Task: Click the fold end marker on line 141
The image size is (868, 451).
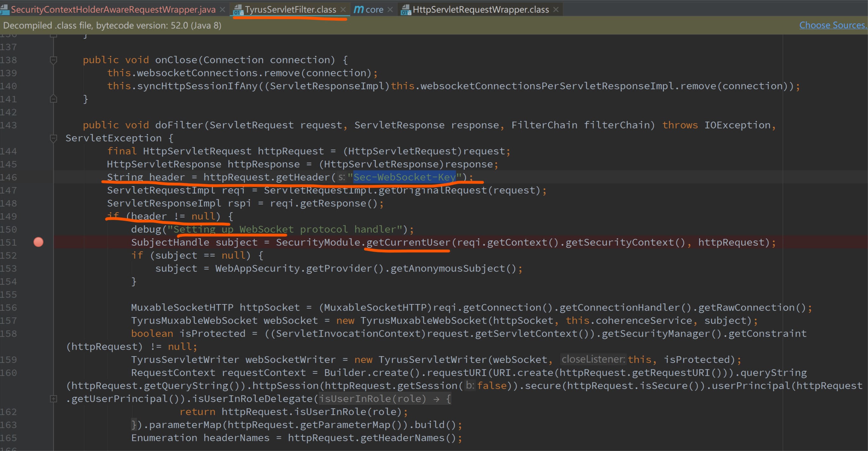Action: point(53,99)
